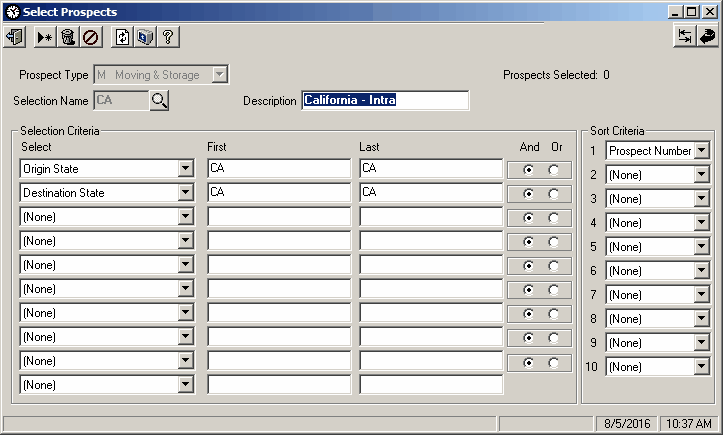Click the tab-order arrows icon at top right
Screen dimensions: 723x435
point(685,36)
